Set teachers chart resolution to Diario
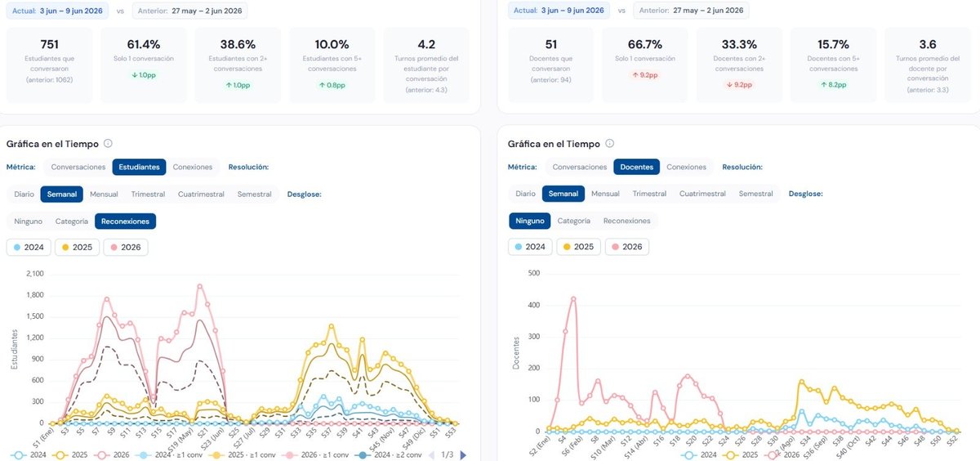The height and width of the screenshot is (461, 980). coord(526,194)
